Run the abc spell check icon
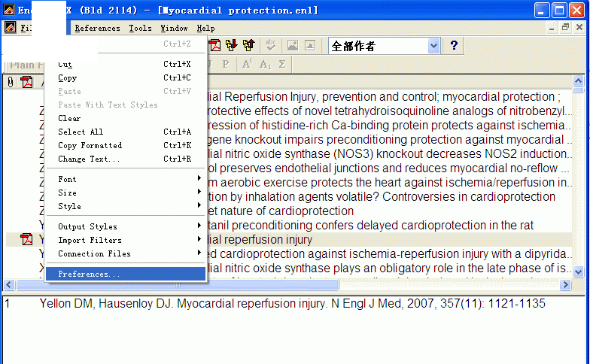 tap(271, 45)
